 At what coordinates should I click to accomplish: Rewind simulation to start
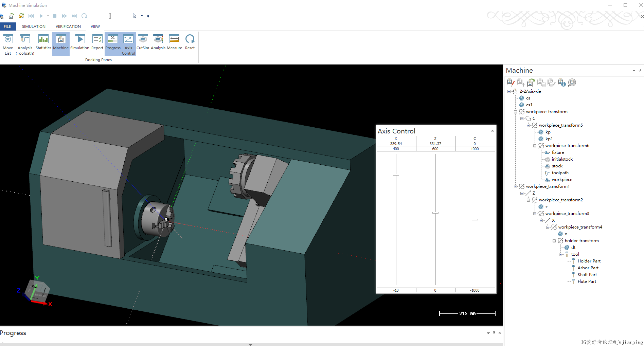(31, 16)
